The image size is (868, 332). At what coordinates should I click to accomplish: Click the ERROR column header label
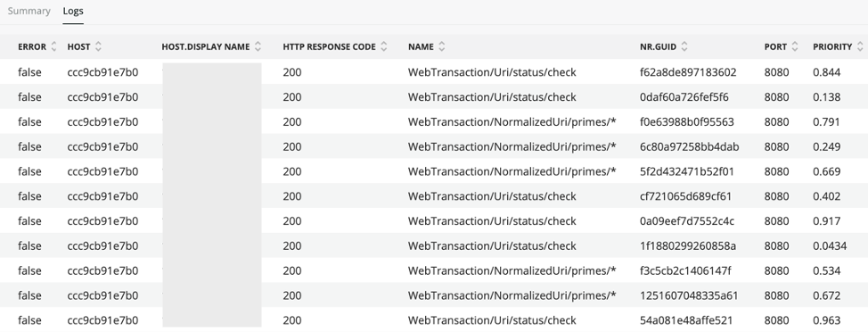(32, 47)
